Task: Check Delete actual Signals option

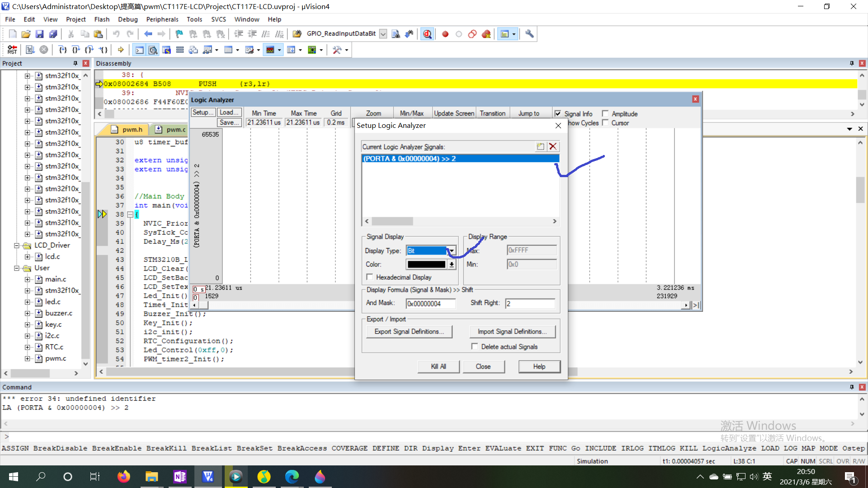Action: [x=474, y=347]
